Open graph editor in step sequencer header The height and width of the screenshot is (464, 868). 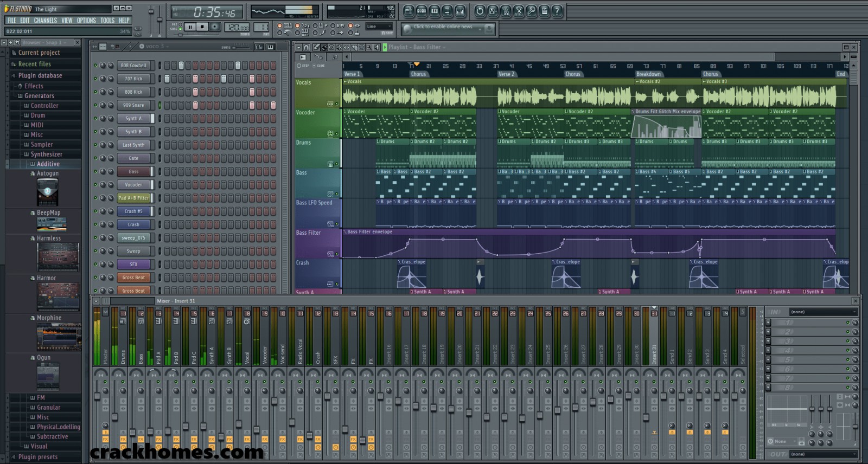click(x=259, y=47)
